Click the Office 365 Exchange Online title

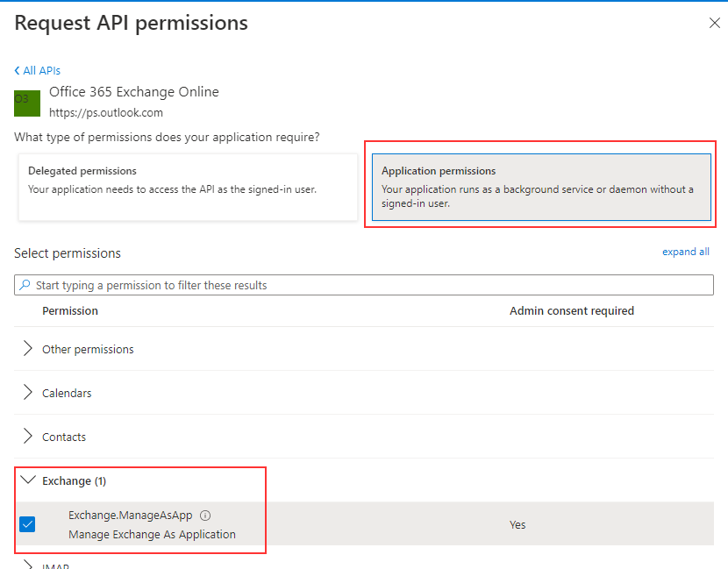point(133,92)
